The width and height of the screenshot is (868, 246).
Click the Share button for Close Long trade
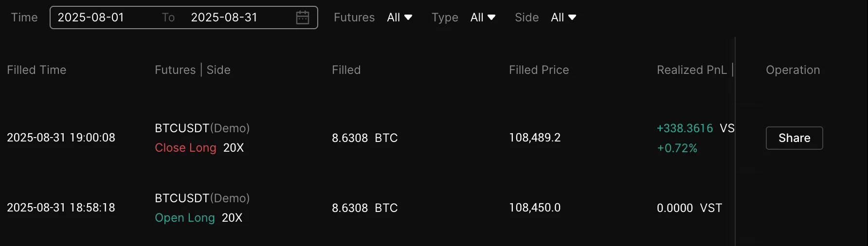[794, 138]
